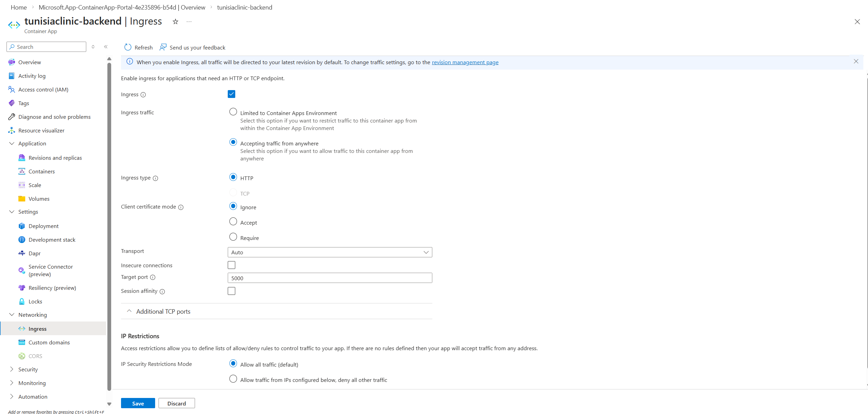The width and height of the screenshot is (868, 414).
Task: Open the revision management page link
Action: click(465, 62)
